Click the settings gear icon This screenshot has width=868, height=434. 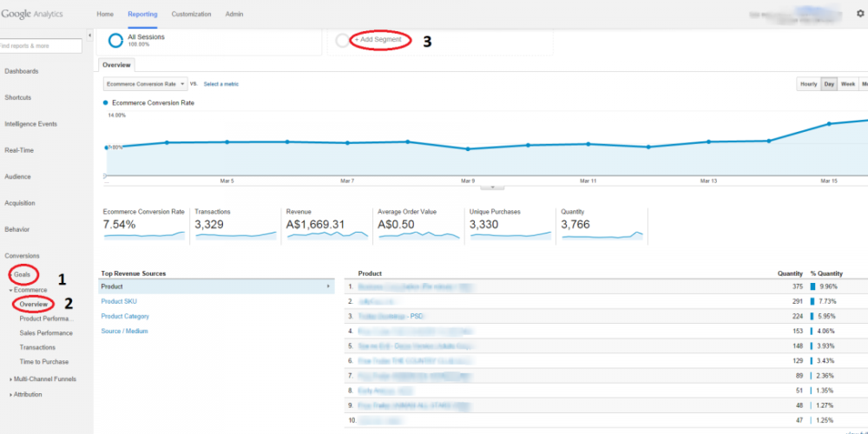pos(859,14)
